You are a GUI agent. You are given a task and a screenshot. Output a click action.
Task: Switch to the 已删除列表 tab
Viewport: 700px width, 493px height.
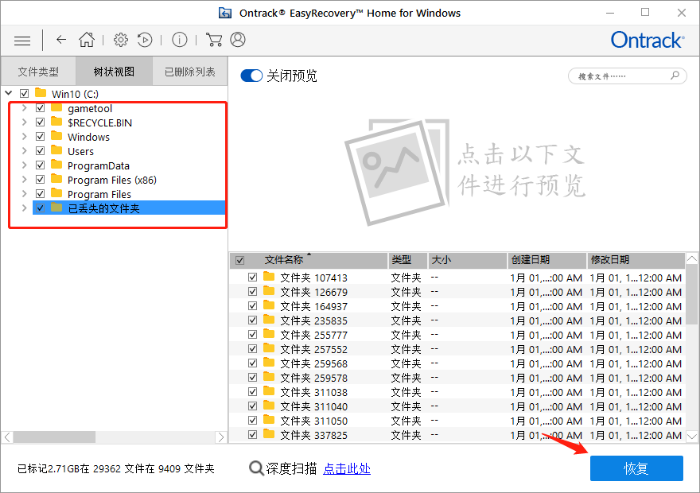click(190, 71)
